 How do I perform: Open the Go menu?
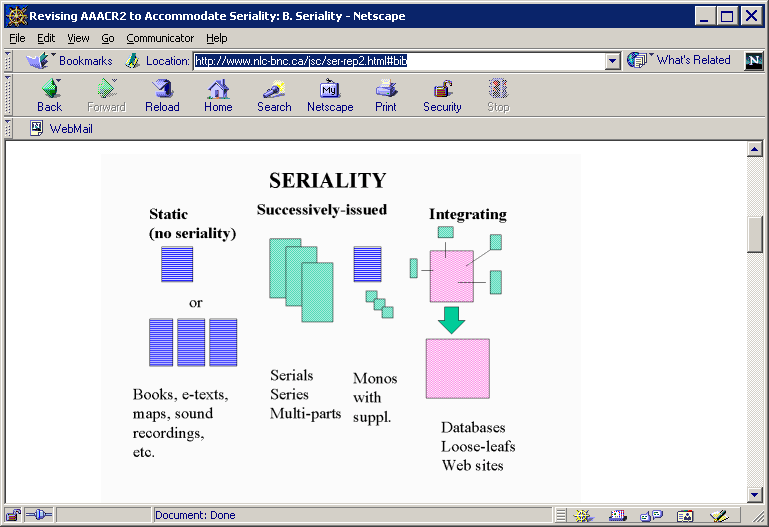108,38
